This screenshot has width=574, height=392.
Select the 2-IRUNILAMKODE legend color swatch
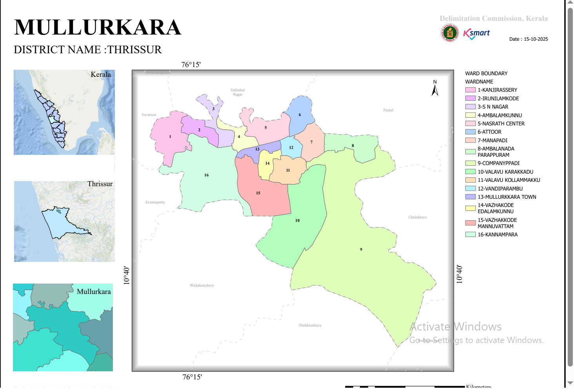click(x=470, y=98)
